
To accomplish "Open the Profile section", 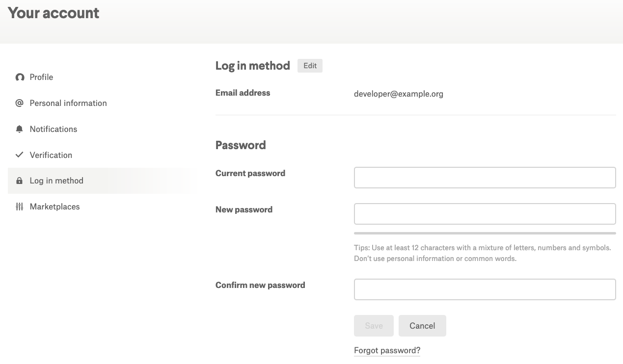I will 41,78.
